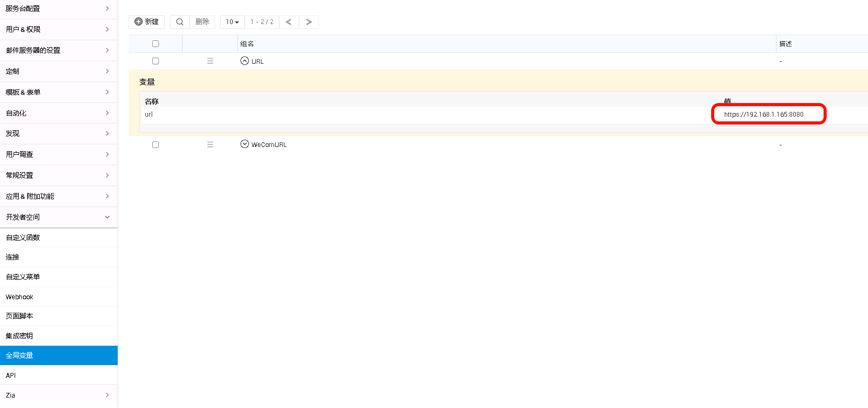Select 自定义函数 in the sidebar

pyautogui.click(x=23, y=237)
